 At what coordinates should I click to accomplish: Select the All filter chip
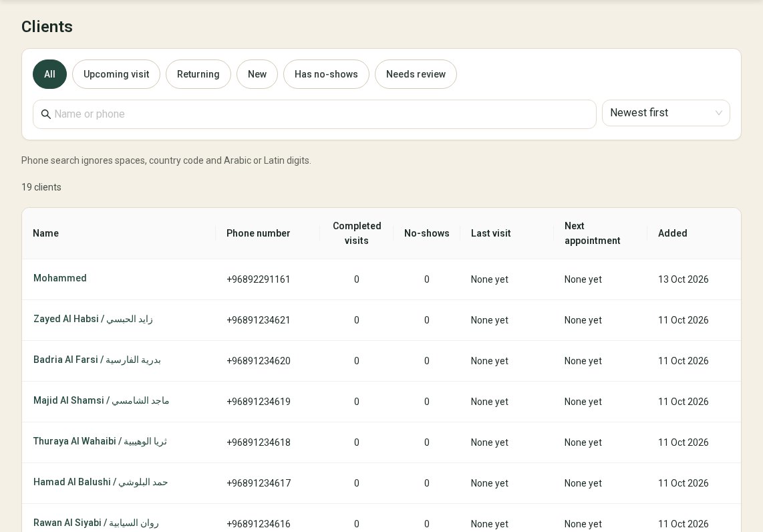[x=49, y=74]
